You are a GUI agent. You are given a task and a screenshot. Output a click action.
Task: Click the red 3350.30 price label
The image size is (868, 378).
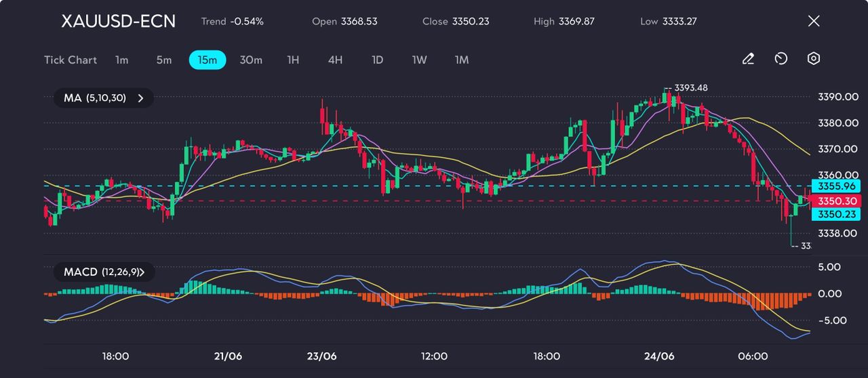839,201
